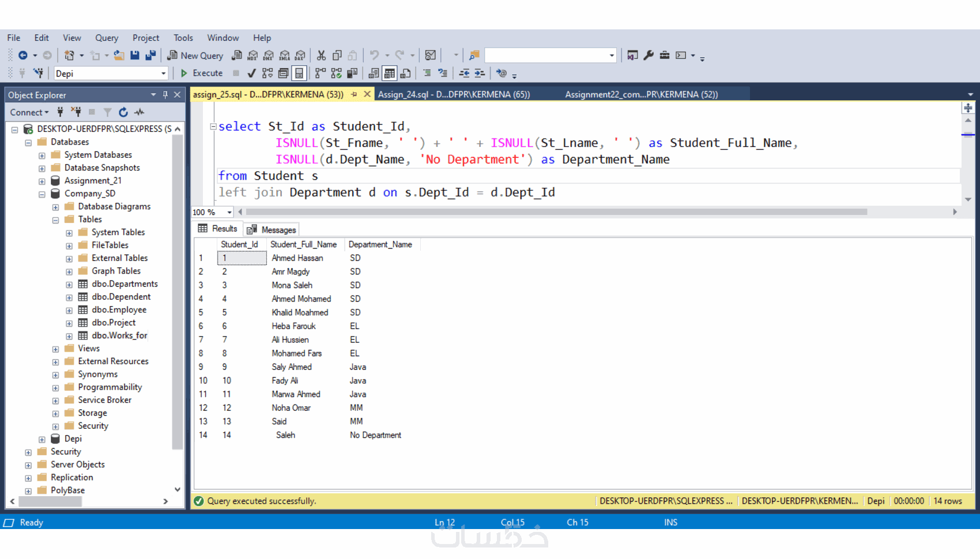
Task: Select the 'No Department' result cell
Action: click(375, 435)
